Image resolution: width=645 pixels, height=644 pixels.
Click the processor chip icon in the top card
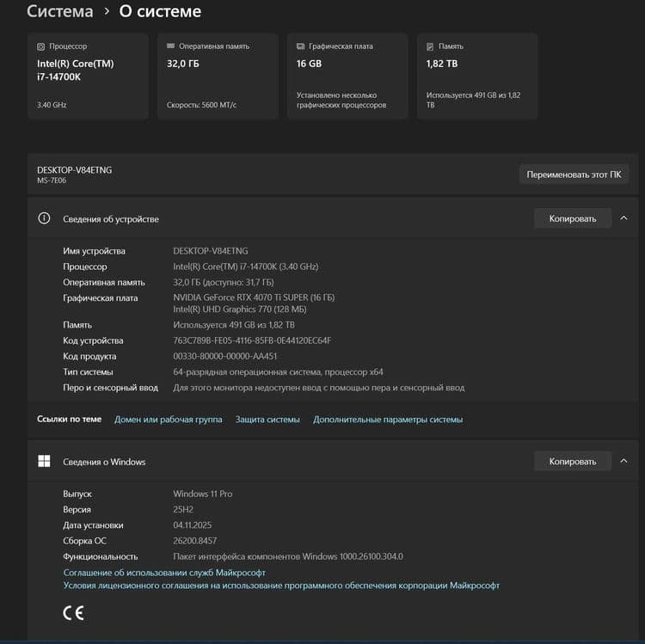[40, 46]
